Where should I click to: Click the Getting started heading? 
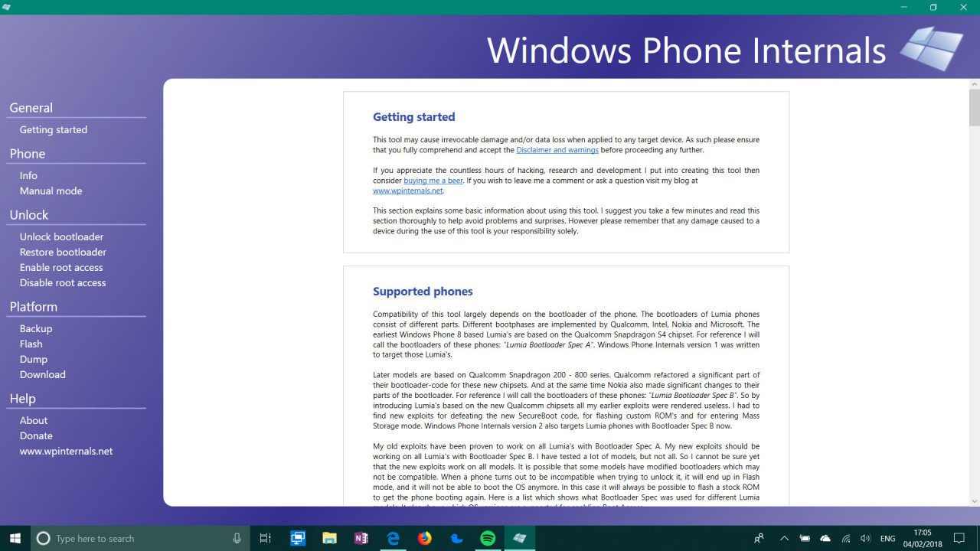point(414,117)
